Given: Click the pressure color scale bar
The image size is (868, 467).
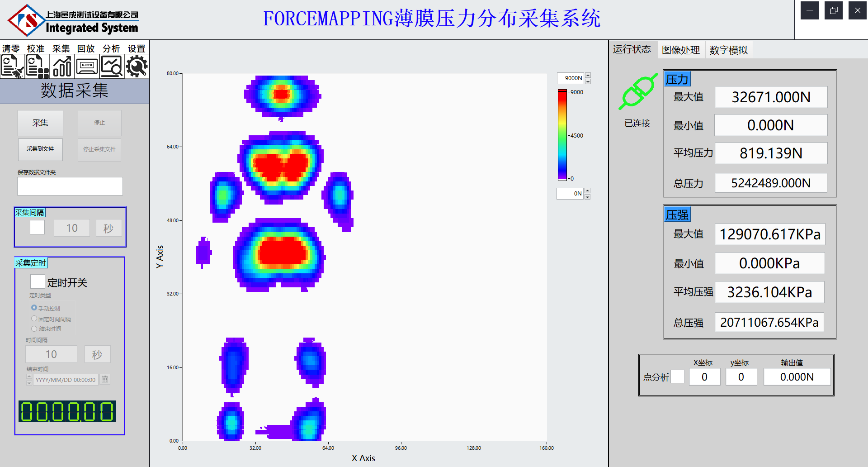Looking at the screenshot, I should [x=562, y=135].
